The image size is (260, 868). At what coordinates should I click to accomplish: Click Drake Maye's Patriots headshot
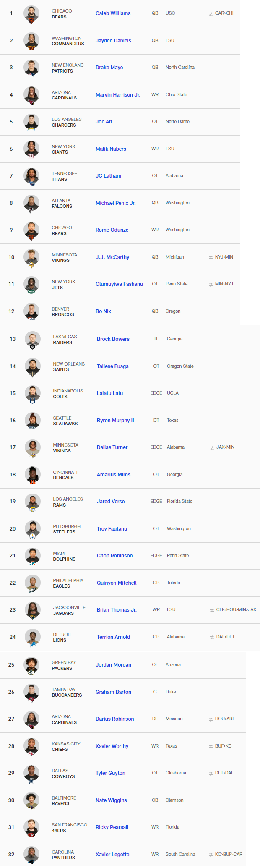(x=31, y=68)
